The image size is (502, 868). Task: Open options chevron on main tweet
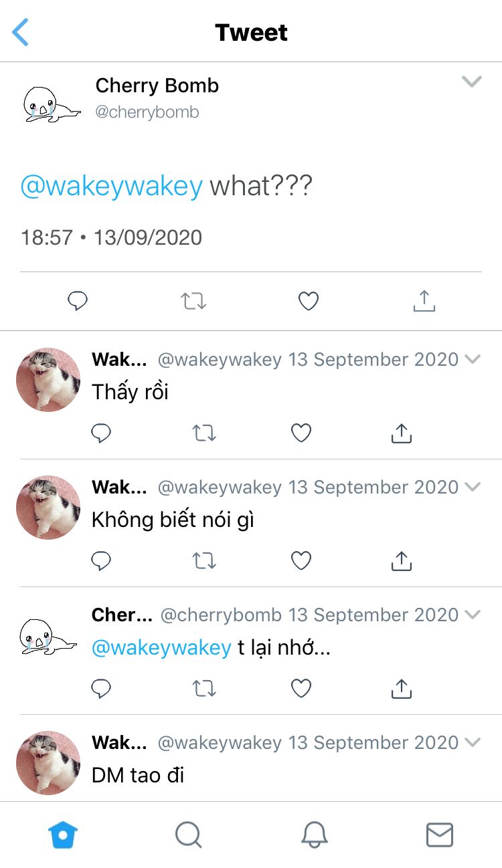tap(472, 82)
